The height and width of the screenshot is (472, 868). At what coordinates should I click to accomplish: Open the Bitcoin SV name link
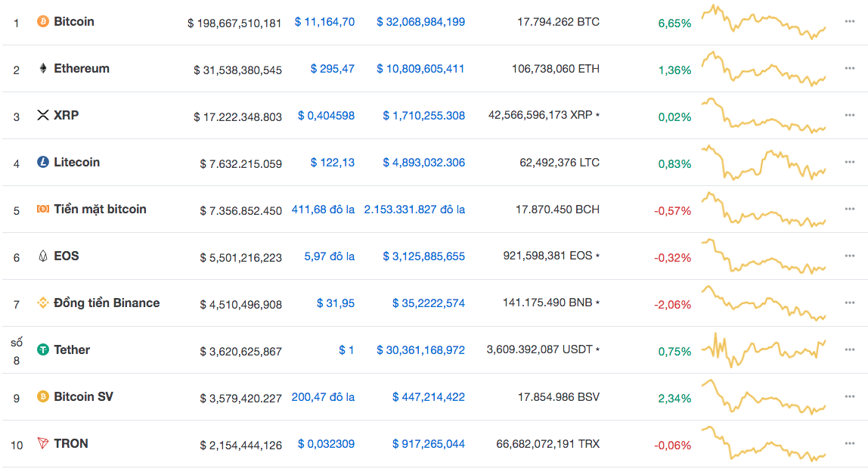tap(83, 397)
